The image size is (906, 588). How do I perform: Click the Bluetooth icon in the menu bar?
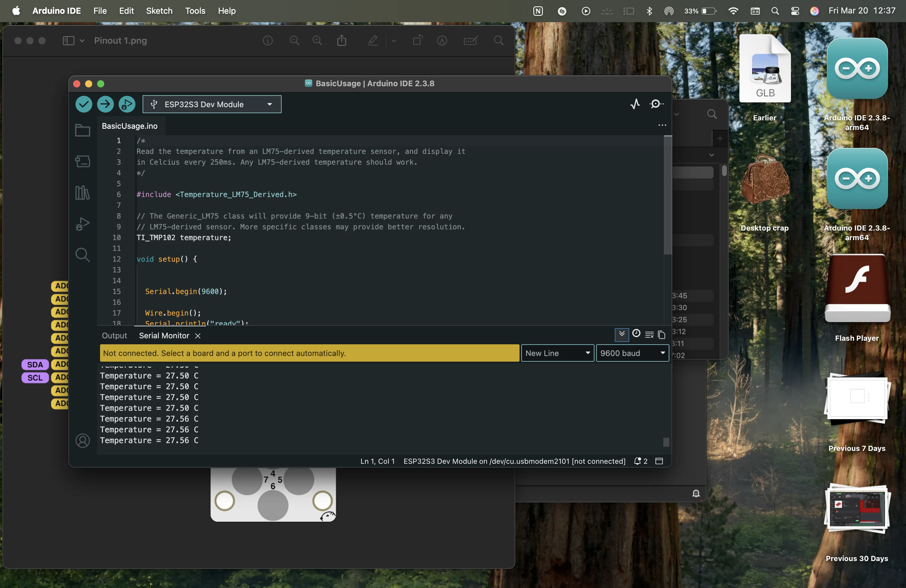point(650,11)
